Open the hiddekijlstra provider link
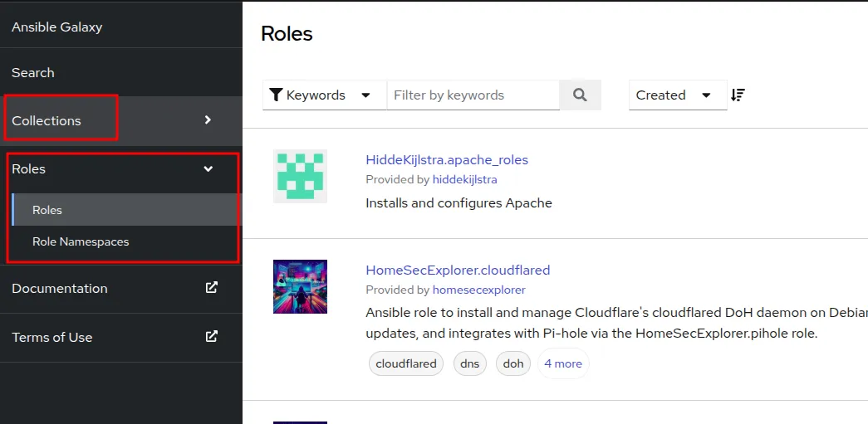The height and width of the screenshot is (424, 868). point(465,180)
